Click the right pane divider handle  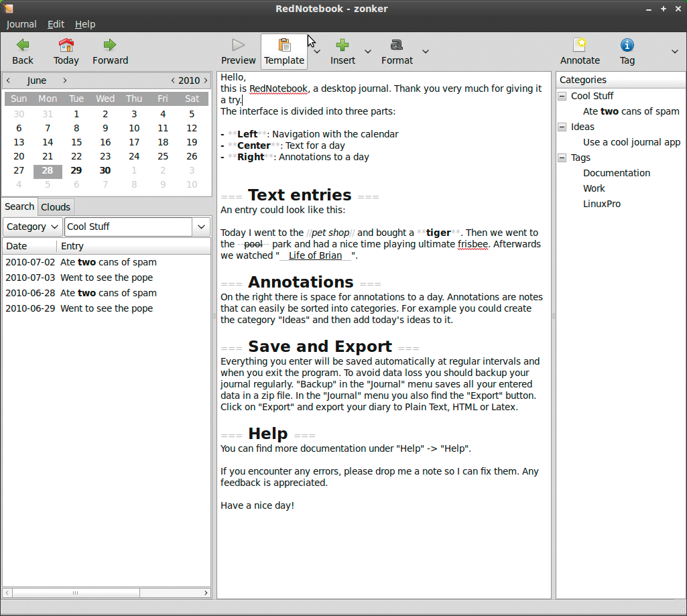click(554, 316)
